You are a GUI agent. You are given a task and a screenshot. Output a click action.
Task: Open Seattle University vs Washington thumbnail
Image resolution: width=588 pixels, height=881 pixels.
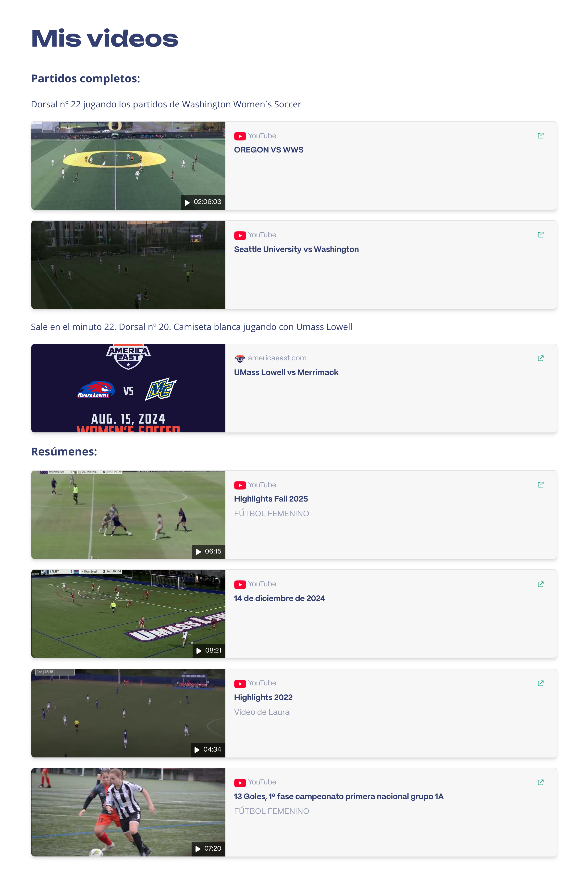click(x=128, y=264)
